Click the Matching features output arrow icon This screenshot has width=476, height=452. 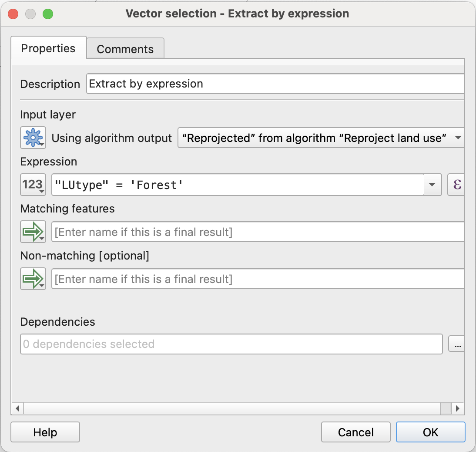(33, 232)
